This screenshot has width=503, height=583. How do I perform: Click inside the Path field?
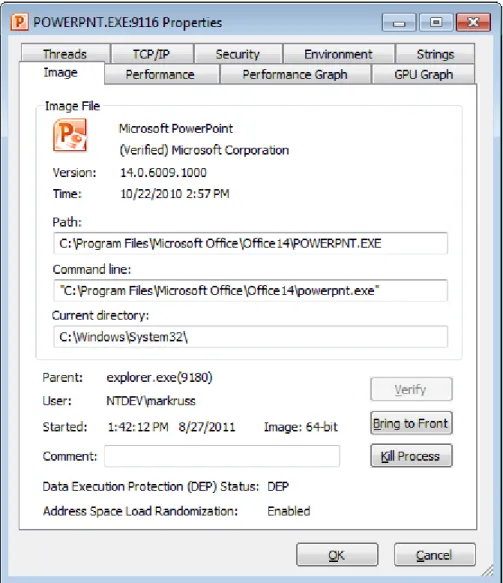point(250,244)
